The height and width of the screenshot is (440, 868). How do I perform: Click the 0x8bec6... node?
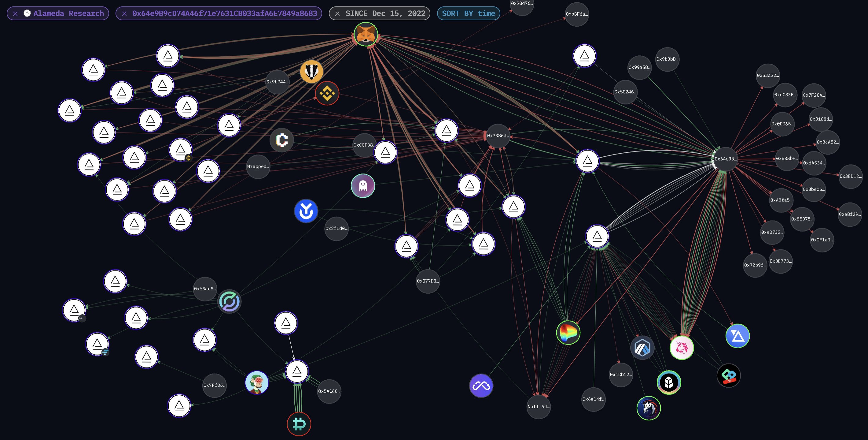814,190
